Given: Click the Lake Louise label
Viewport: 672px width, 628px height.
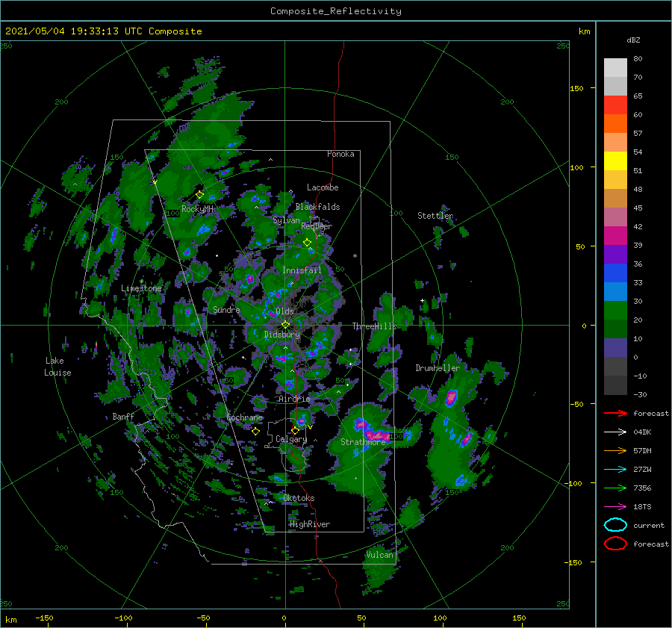Looking at the screenshot, I should click(57, 367).
